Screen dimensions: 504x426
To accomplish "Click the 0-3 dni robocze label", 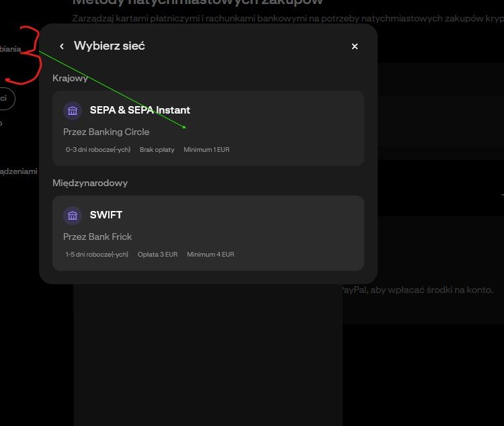I will tap(98, 149).
